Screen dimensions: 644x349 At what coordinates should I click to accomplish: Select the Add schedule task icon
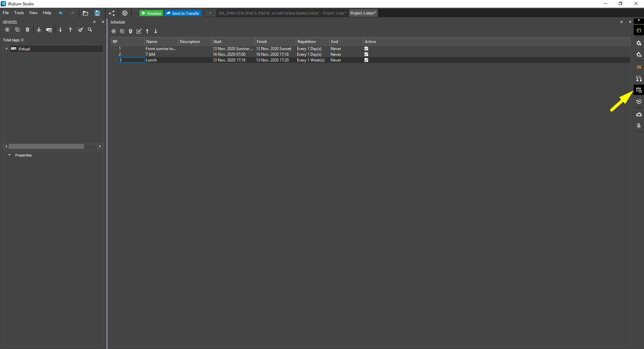tap(114, 31)
